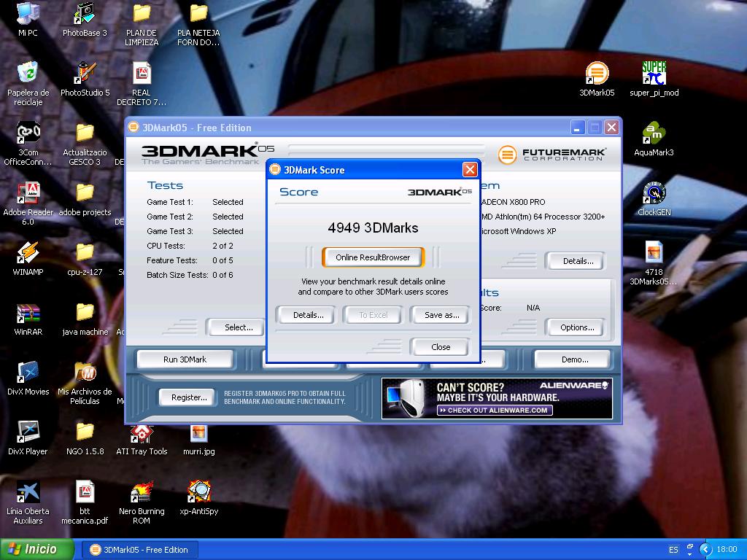
Task: Open the super_pi_mod desktop icon
Action: (654, 74)
